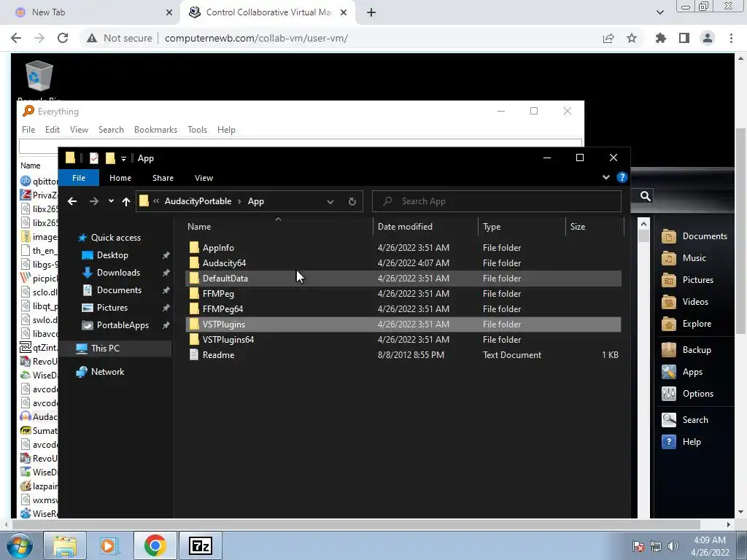
Task: Click the Windows Start orb
Action: [19, 545]
